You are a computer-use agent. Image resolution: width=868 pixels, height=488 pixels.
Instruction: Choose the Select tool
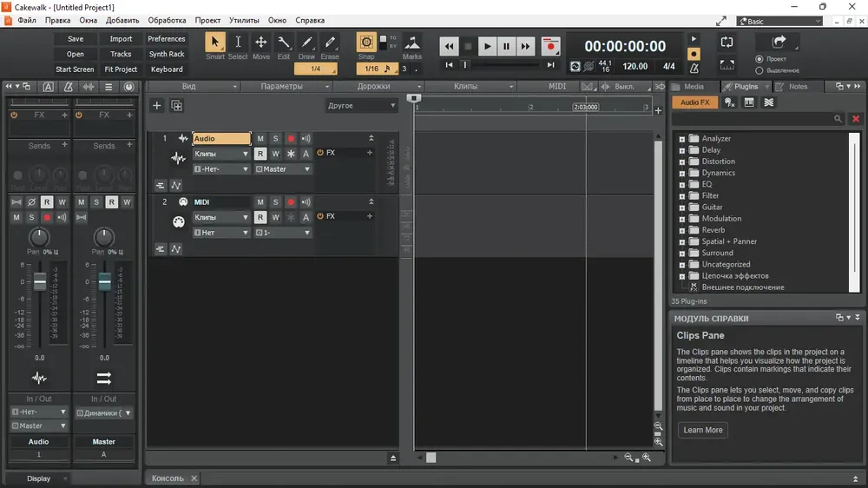coord(238,42)
